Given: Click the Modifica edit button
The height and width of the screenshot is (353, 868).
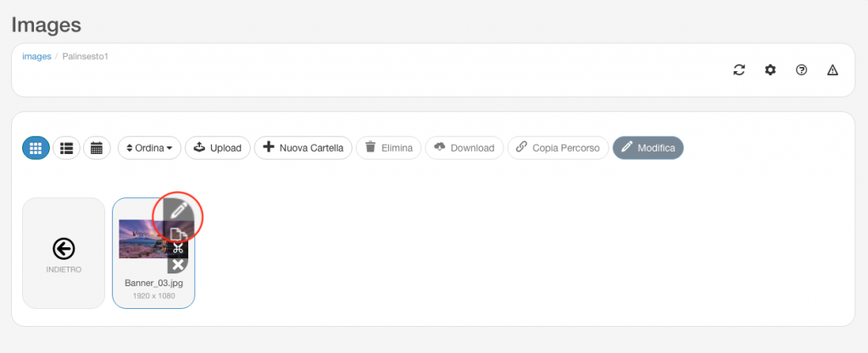Looking at the screenshot, I should click(x=648, y=148).
